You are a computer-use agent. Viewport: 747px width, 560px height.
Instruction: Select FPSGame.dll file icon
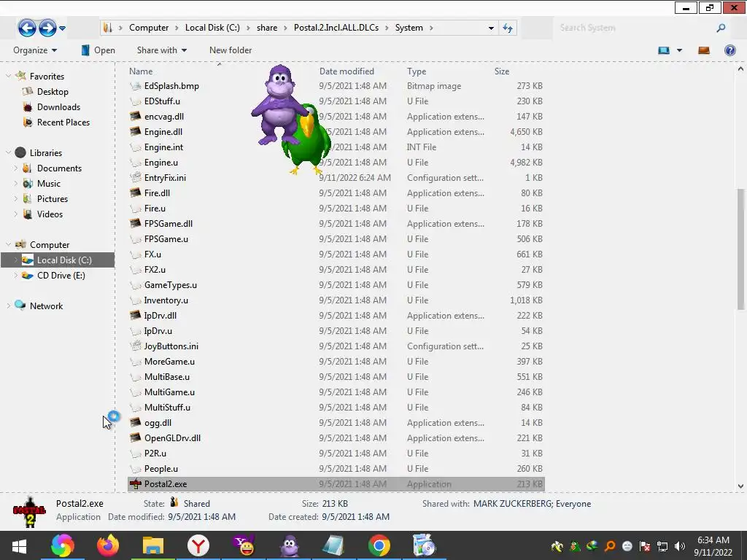tap(136, 223)
